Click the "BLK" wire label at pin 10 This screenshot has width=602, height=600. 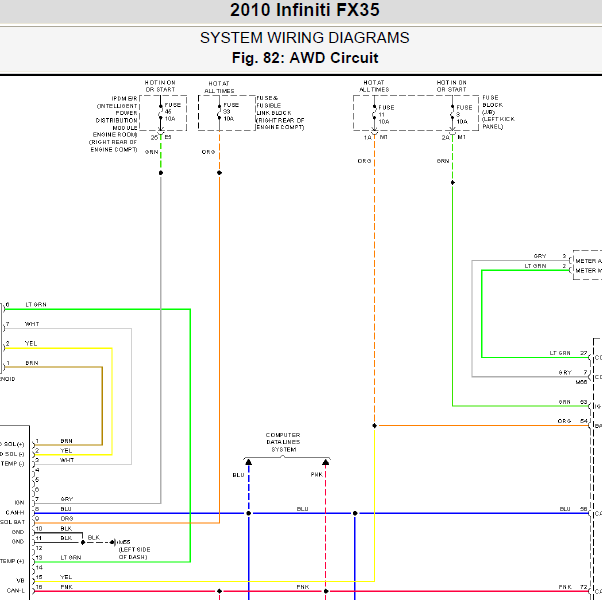66,529
